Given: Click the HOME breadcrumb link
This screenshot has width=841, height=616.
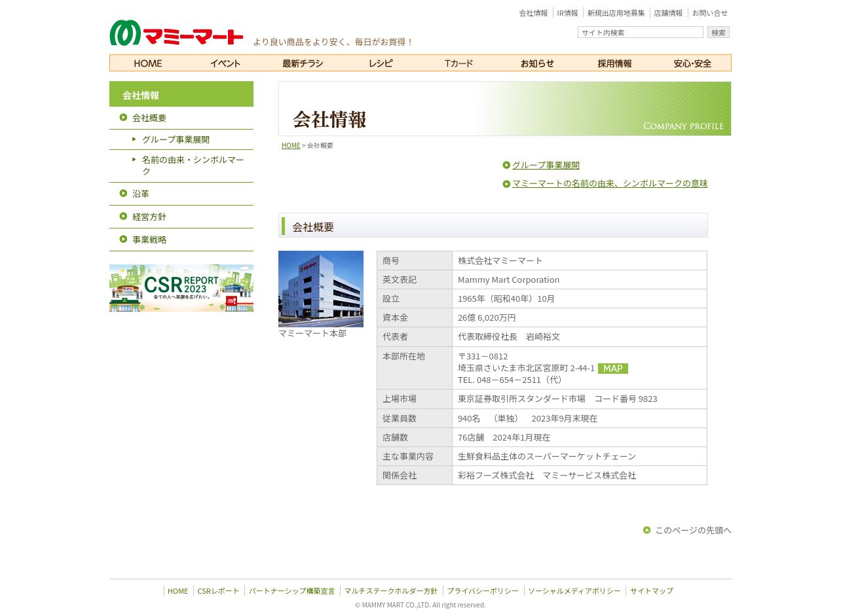Looking at the screenshot, I should point(291,145).
